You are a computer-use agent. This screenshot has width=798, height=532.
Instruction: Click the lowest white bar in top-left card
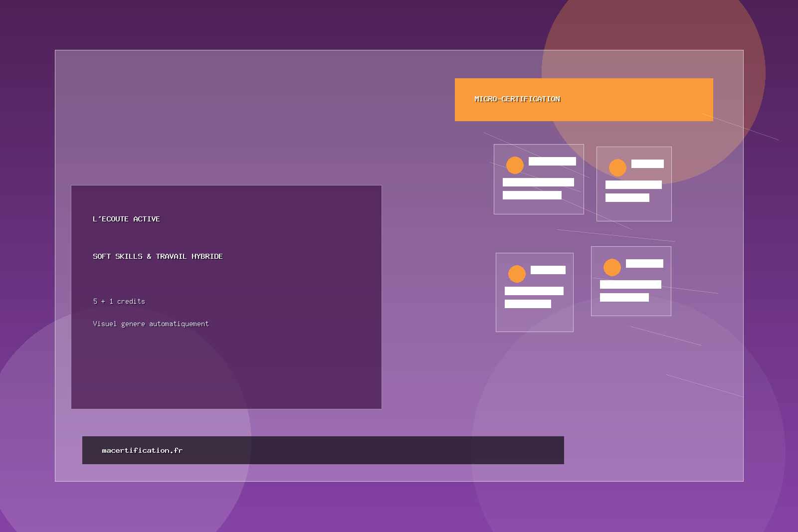[532, 195]
